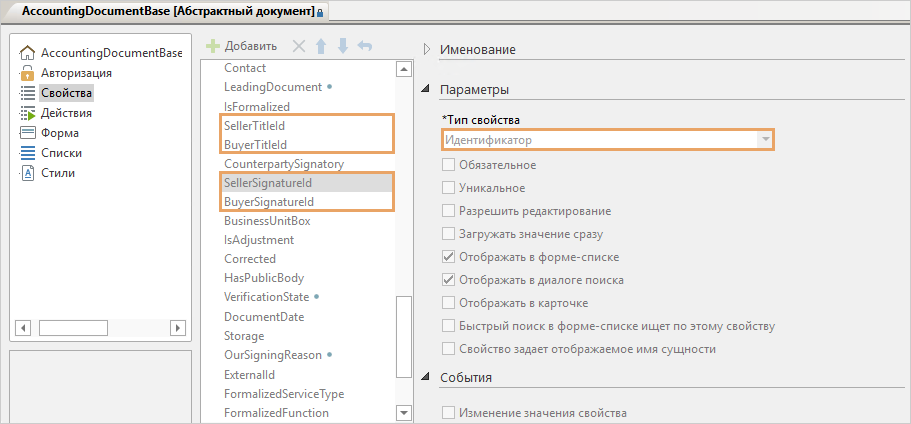Click the Авторизация lock icon
The image size is (911, 424).
click(x=28, y=73)
